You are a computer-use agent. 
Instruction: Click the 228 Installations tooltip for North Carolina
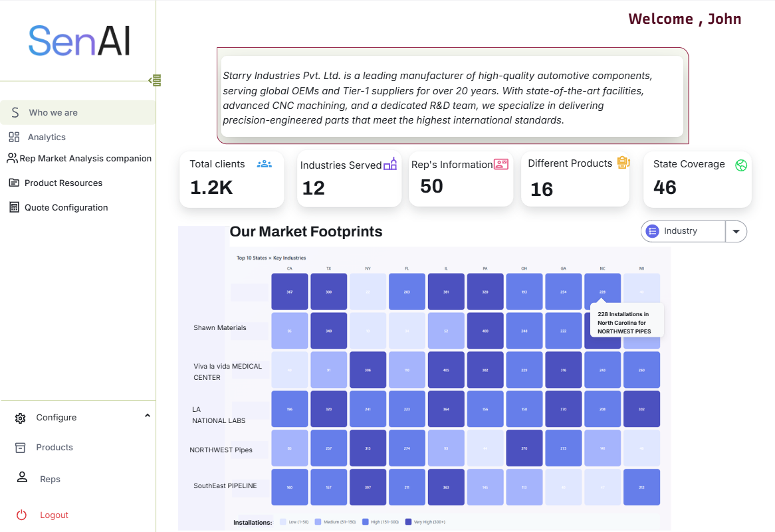point(626,319)
